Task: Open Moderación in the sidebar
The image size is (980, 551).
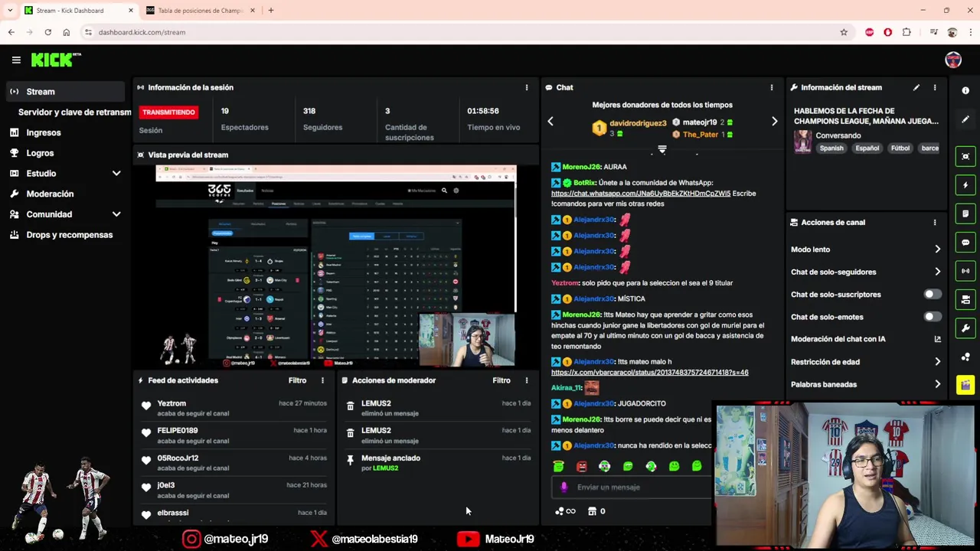Action: (x=50, y=194)
